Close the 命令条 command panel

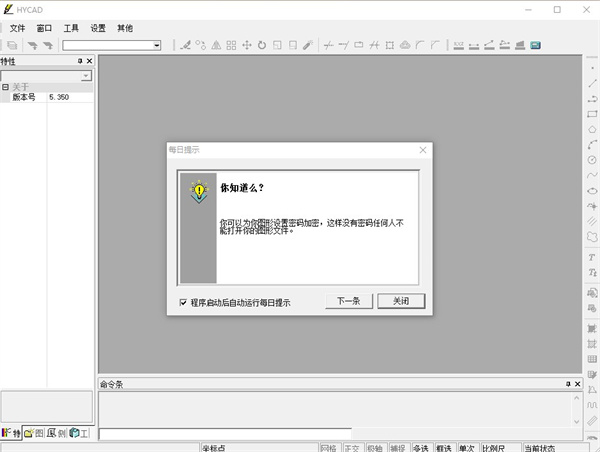click(x=578, y=384)
